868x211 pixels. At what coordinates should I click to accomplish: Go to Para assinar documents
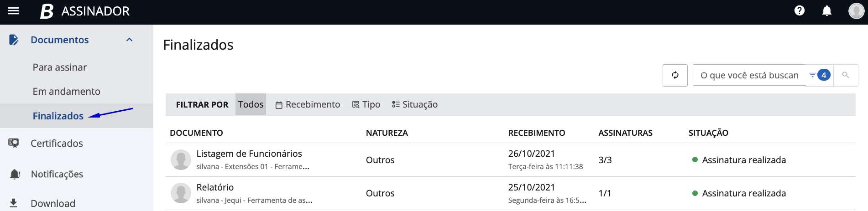tap(60, 67)
